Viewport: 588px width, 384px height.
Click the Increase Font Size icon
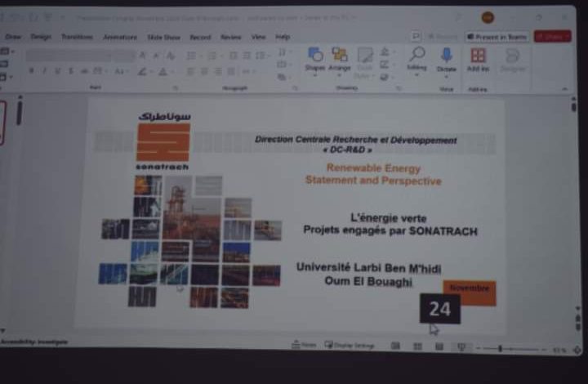(142, 56)
